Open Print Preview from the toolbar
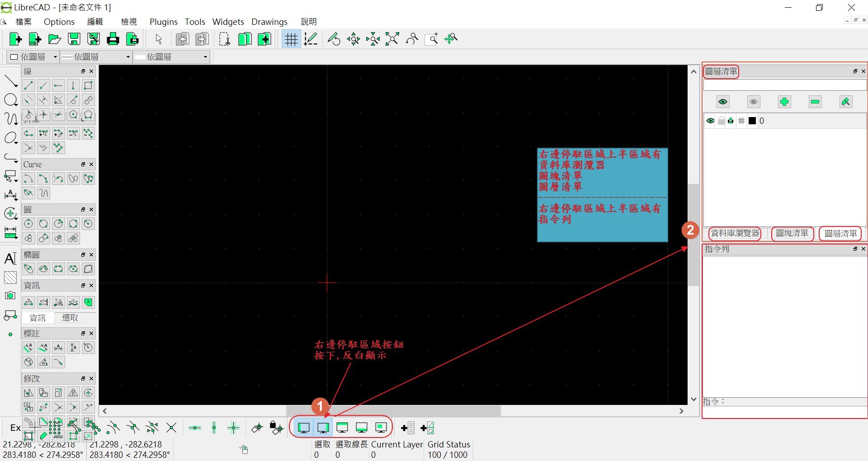Viewport: 868px width, 461px height. [x=132, y=39]
